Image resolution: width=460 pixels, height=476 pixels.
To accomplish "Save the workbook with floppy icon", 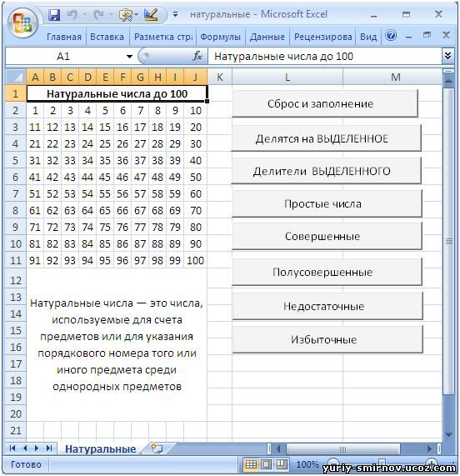I will coord(54,14).
